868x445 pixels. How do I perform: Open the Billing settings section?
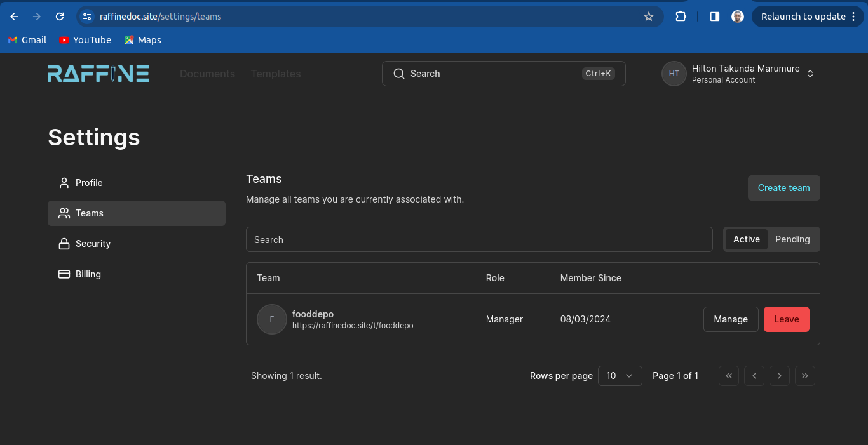coord(137,274)
